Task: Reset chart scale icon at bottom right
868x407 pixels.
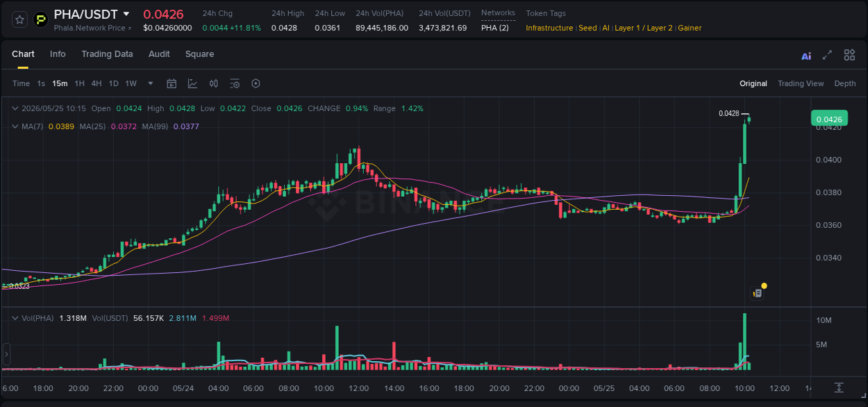Action: coord(839,388)
